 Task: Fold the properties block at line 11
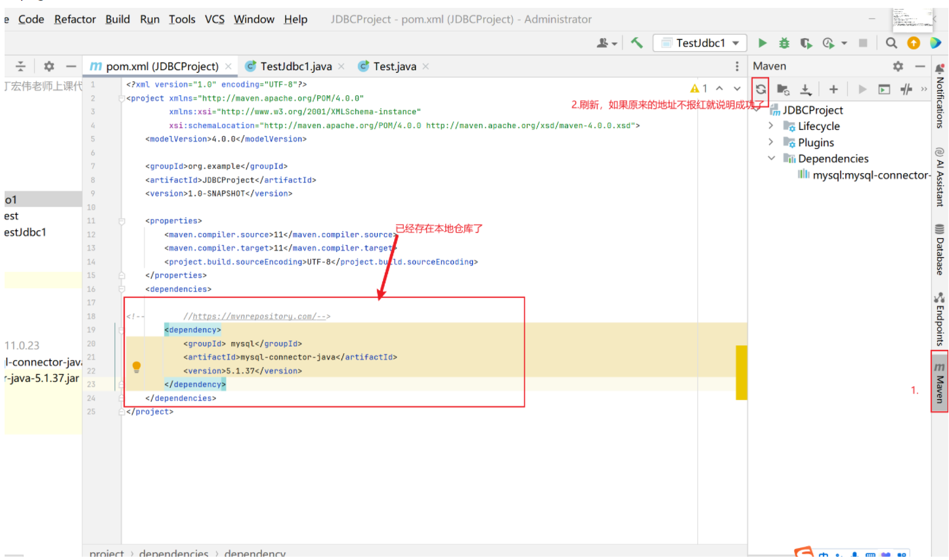pyautogui.click(x=121, y=221)
